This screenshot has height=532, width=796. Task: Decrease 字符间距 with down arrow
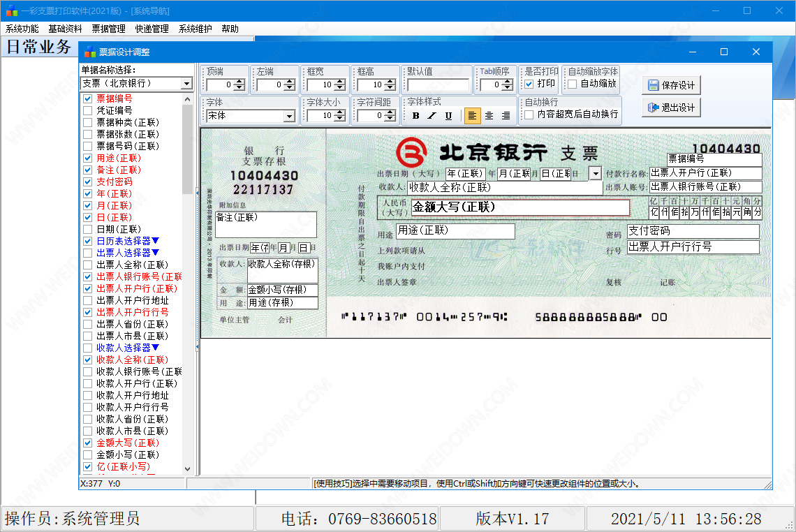(x=390, y=119)
